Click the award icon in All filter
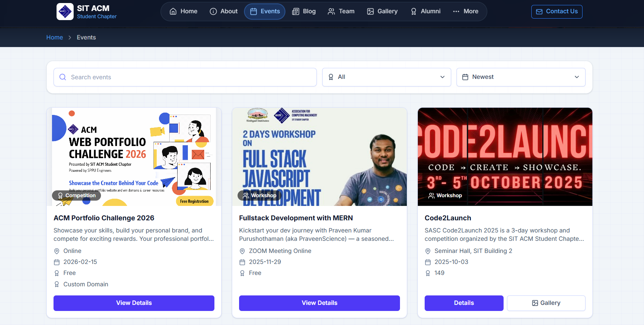This screenshot has width=644, height=325. 331,77
